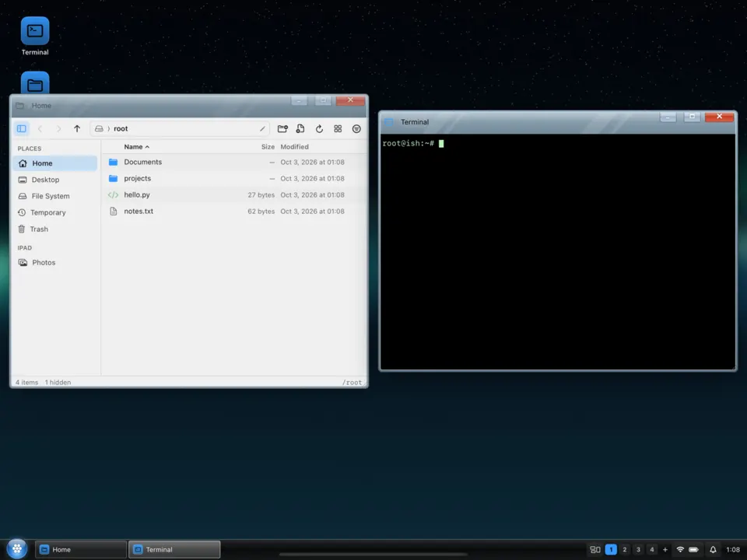Click the 27 bytes size of hello.py
The image size is (747, 560).
pyautogui.click(x=261, y=194)
